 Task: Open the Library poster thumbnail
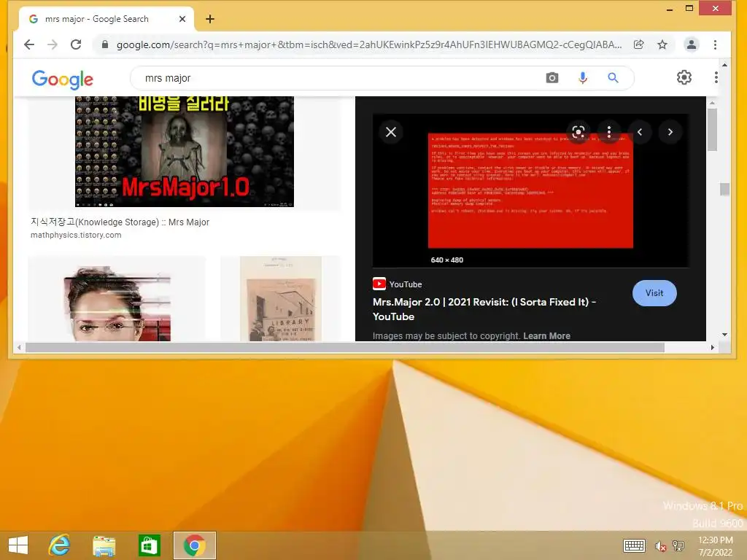point(281,299)
